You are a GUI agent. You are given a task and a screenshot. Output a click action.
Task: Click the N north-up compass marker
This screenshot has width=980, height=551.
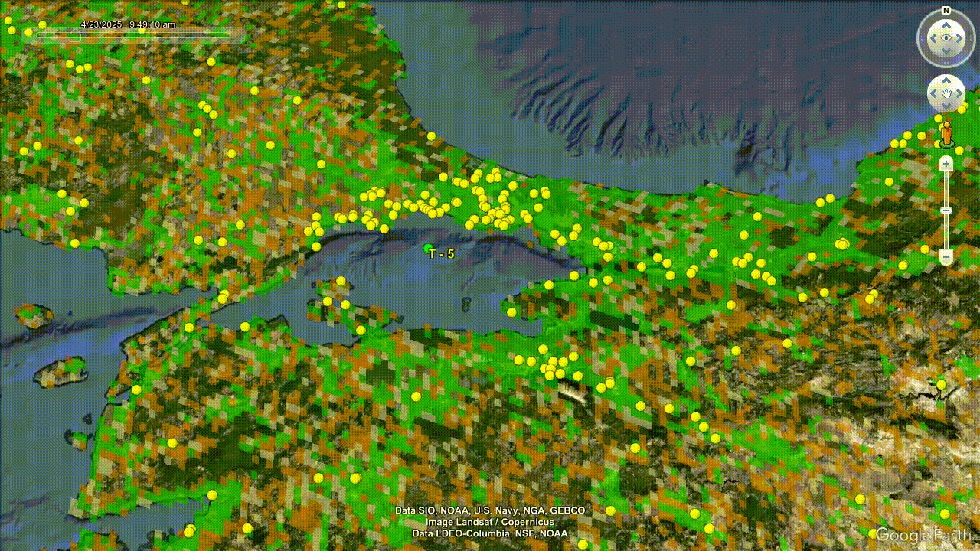click(x=946, y=11)
